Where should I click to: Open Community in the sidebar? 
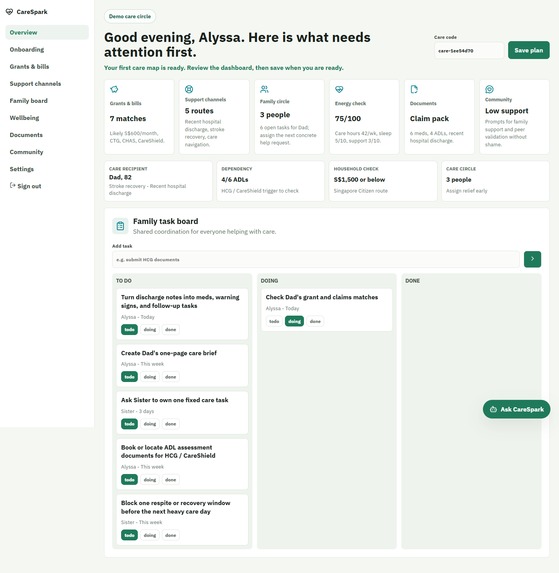(x=47, y=152)
